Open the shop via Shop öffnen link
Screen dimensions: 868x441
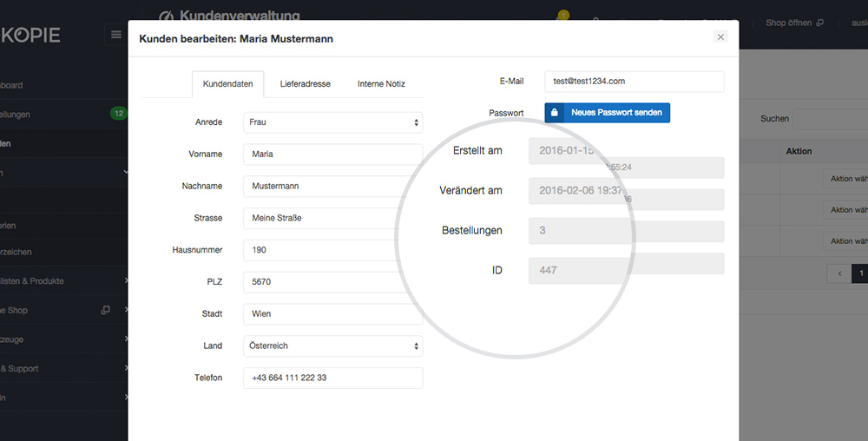pyautogui.click(x=788, y=23)
